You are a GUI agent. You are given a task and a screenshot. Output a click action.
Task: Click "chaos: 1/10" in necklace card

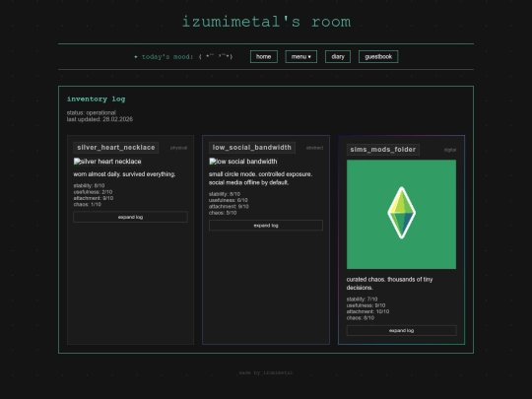[88, 205]
